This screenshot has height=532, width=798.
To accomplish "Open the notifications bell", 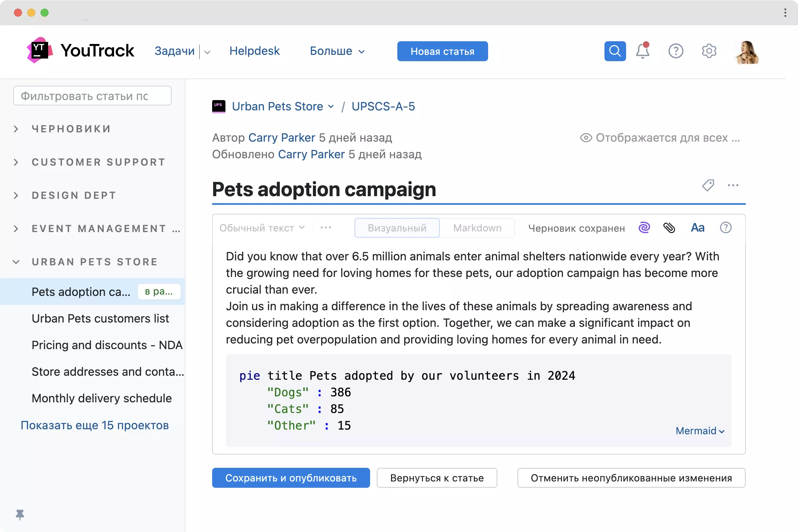I will tap(642, 51).
